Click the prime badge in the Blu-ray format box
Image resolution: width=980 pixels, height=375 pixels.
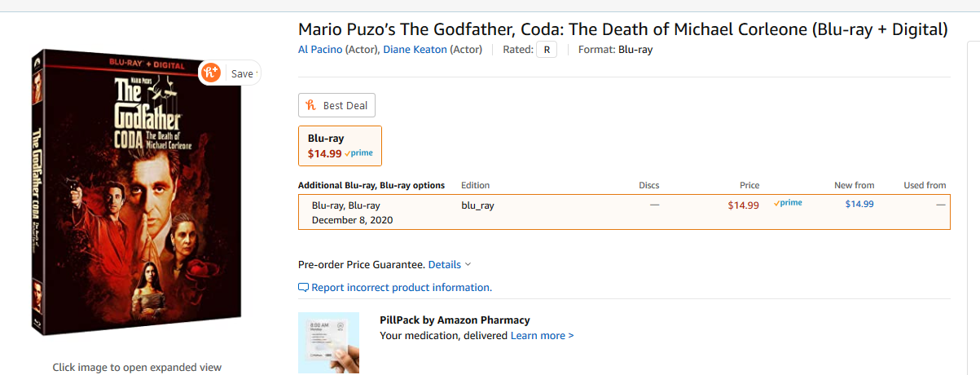pos(359,153)
